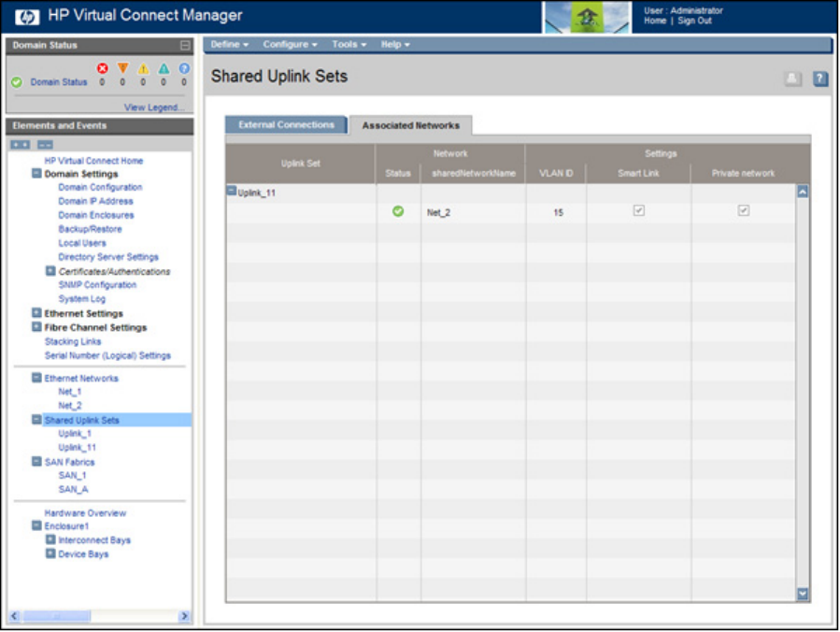This screenshot has height=632, width=840.
Task: Click the green status icon for Net_2
Action: click(x=398, y=212)
